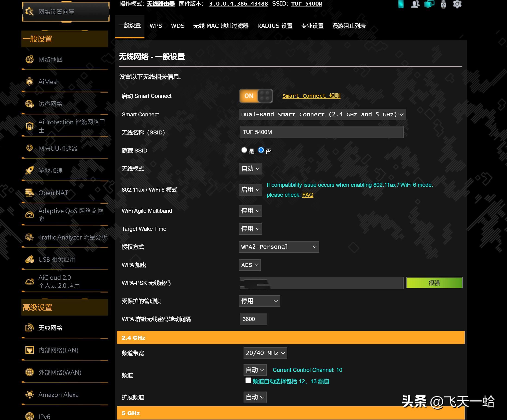Select 是 for 隐藏 SSID
This screenshot has height=420, width=507.
click(x=244, y=150)
